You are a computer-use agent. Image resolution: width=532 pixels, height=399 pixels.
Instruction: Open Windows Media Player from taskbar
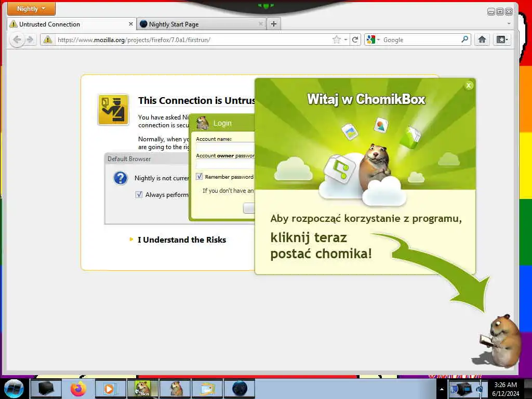(111, 389)
